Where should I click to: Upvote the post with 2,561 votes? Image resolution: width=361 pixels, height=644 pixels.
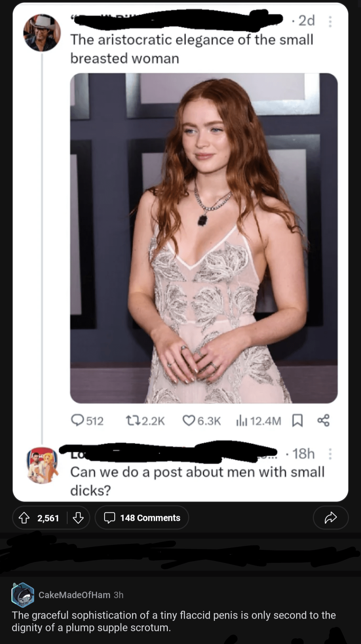coord(24,518)
